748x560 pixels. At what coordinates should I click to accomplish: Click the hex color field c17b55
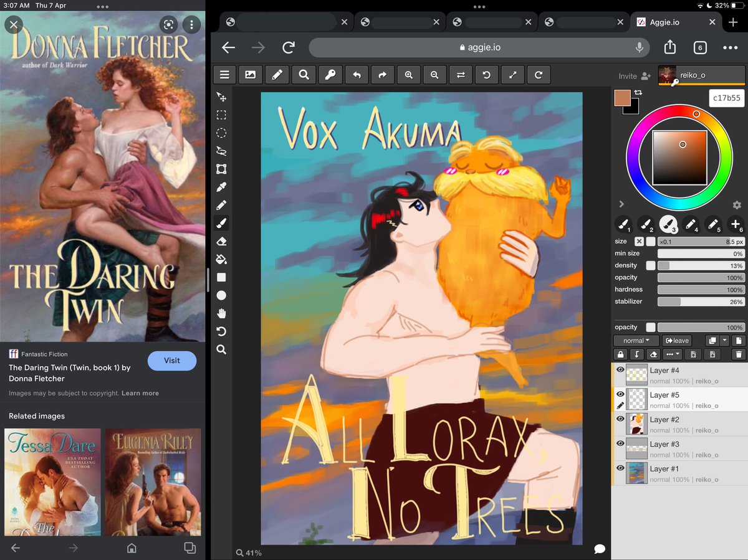point(726,98)
